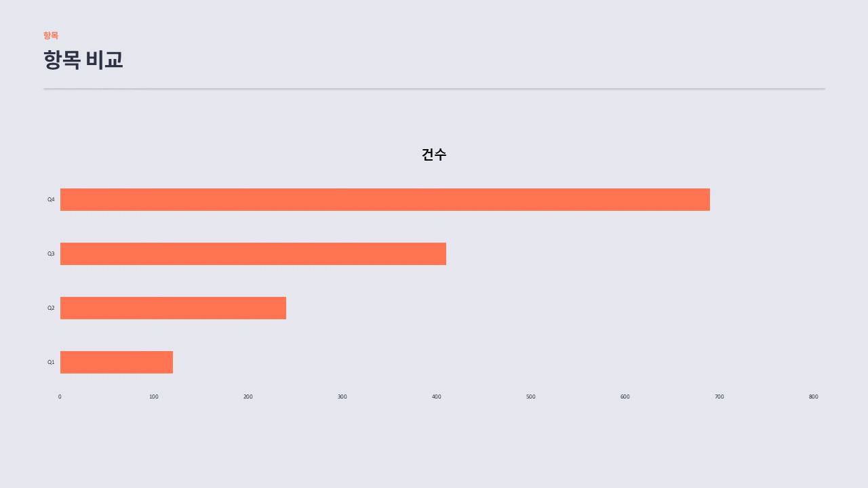The width and height of the screenshot is (868, 488).
Task: Click the 600 axis tick label
Action: point(625,396)
